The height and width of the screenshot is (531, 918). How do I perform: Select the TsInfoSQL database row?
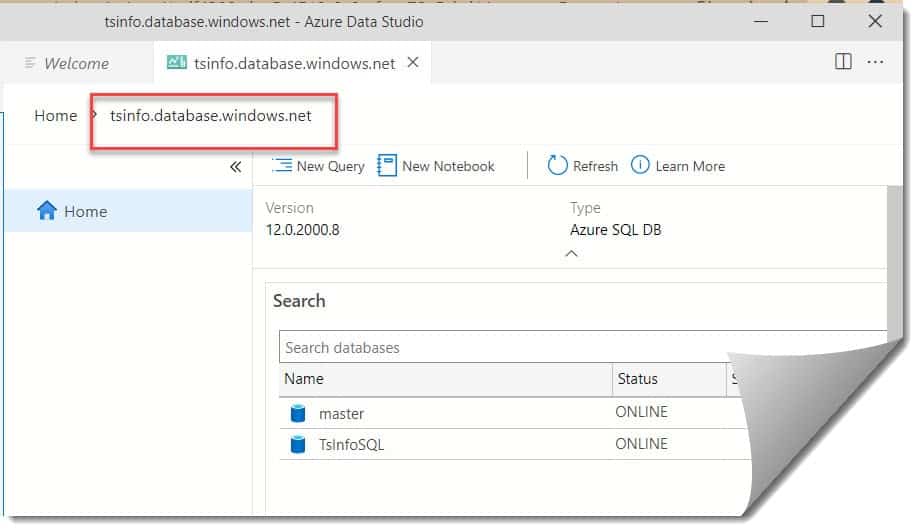tap(515, 444)
